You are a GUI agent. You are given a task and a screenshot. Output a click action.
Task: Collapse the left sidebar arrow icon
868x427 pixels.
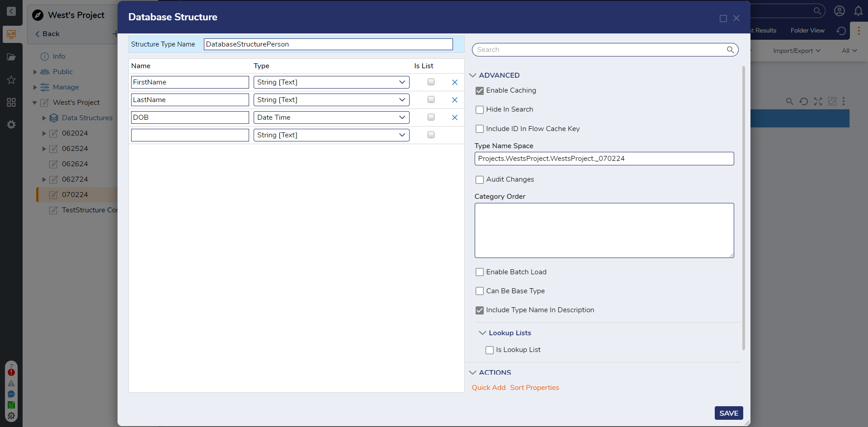point(11,11)
